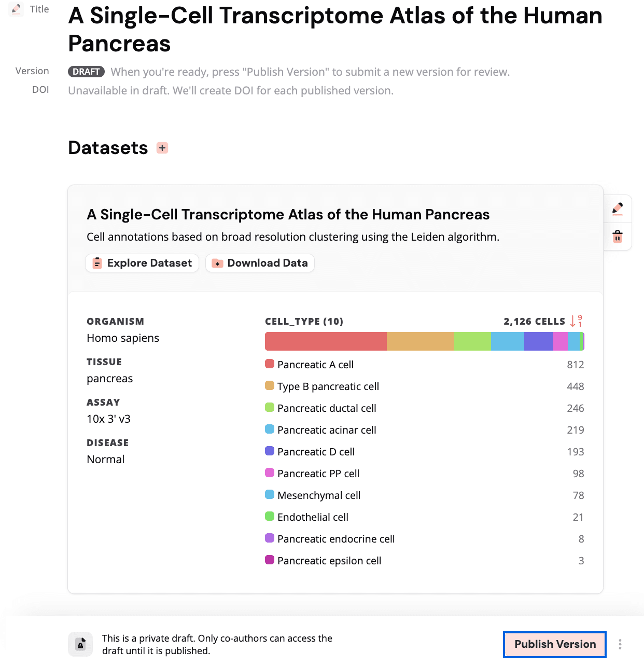Click the title edit pencil icon
Screen dimensions: 644x666
coord(17,9)
